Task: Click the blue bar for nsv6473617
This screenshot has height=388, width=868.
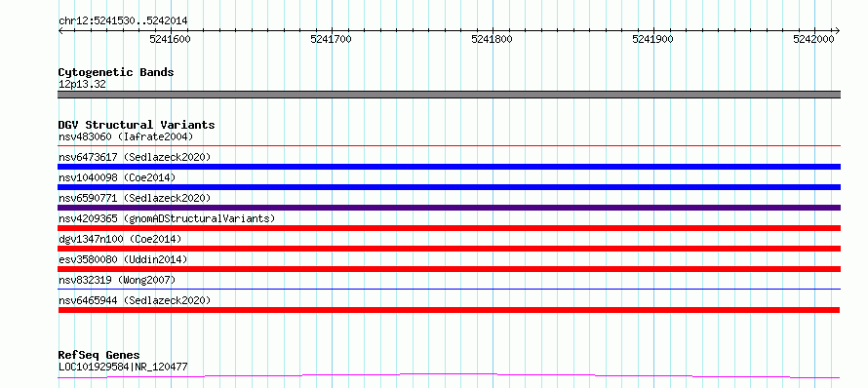Action: (x=449, y=167)
